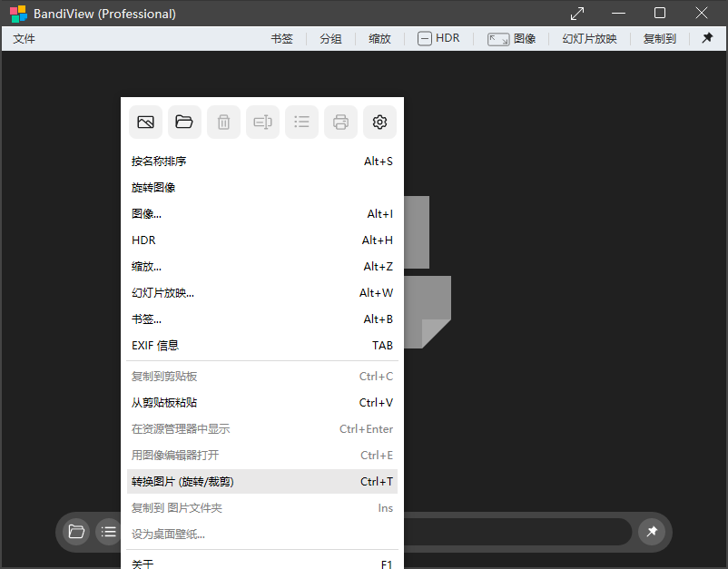Image resolution: width=728 pixels, height=569 pixels.
Task: Select 缩放... menu entry
Action: coord(261,267)
